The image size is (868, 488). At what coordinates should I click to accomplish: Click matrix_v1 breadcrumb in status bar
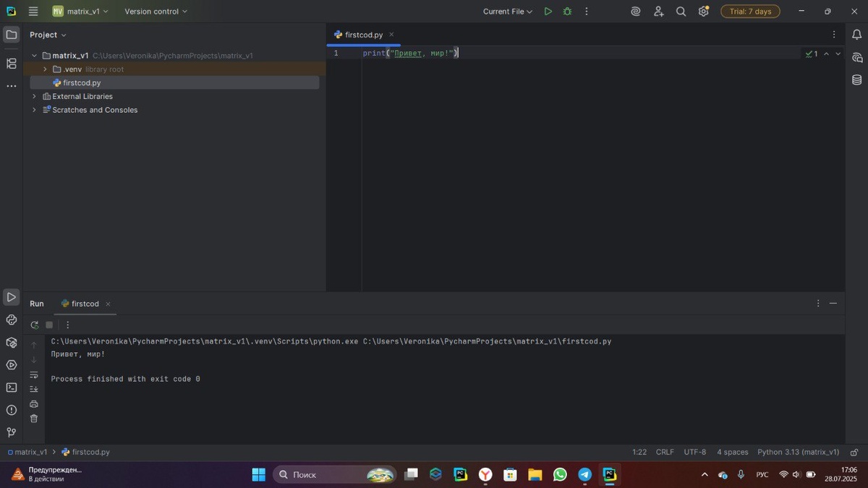point(27,452)
